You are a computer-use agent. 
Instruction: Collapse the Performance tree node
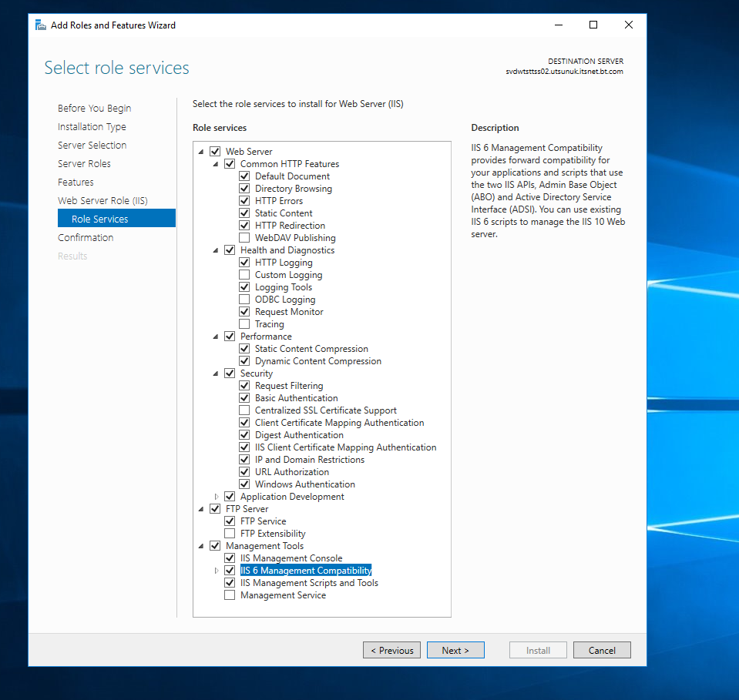pos(216,337)
